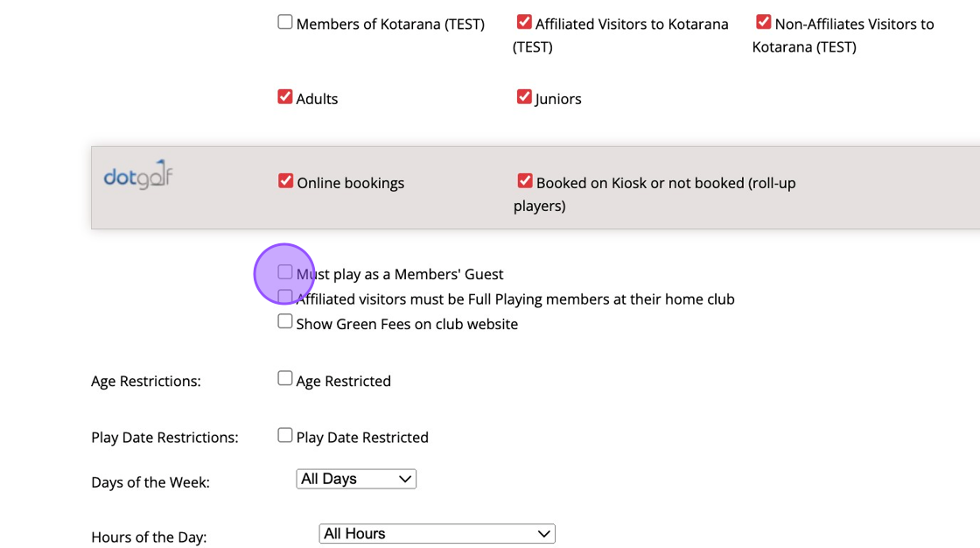Click the dotgolf logo

tap(138, 174)
